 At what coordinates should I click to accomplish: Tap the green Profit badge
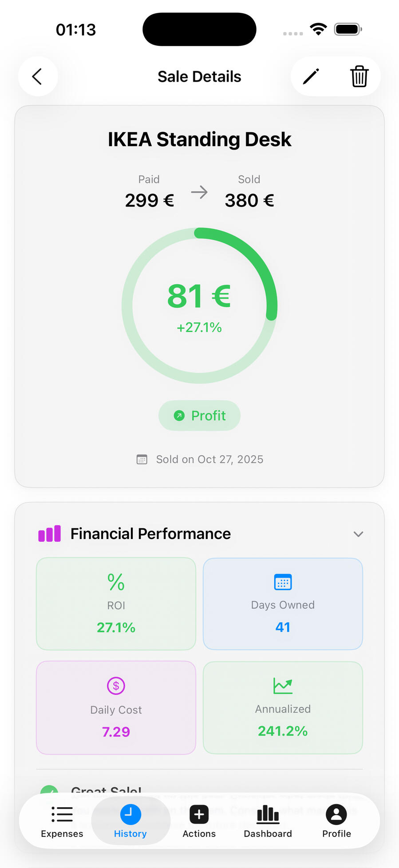(x=199, y=416)
